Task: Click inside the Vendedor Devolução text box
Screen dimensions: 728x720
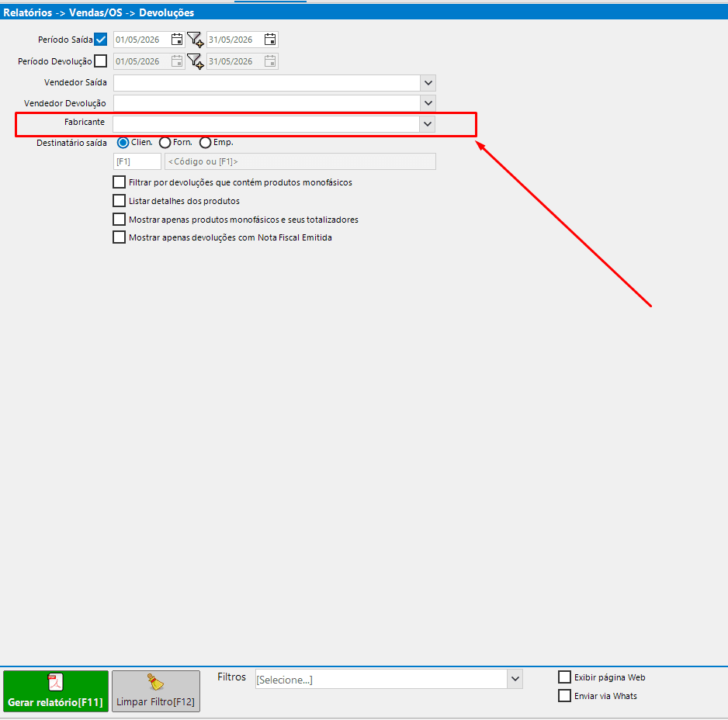Action: point(267,103)
